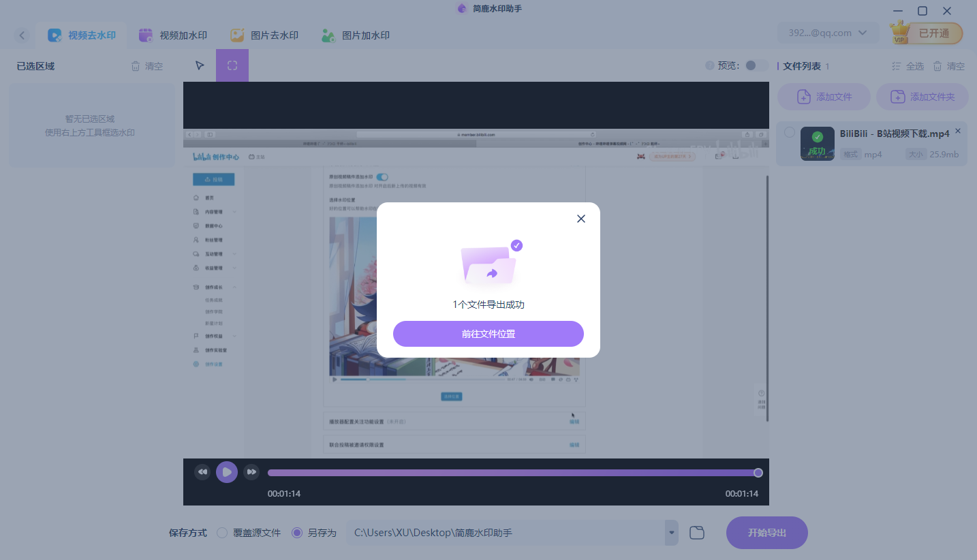Open the 图片去水印 tab

click(264, 35)
